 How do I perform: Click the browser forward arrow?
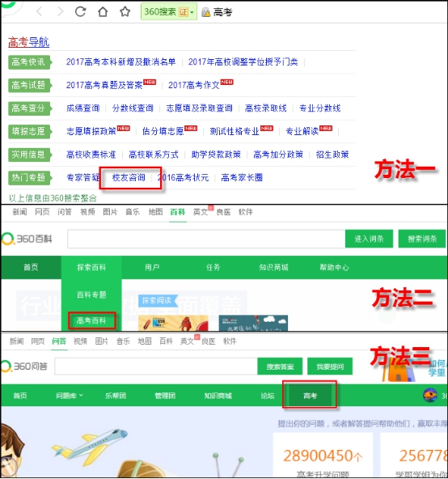coord(61,11)
